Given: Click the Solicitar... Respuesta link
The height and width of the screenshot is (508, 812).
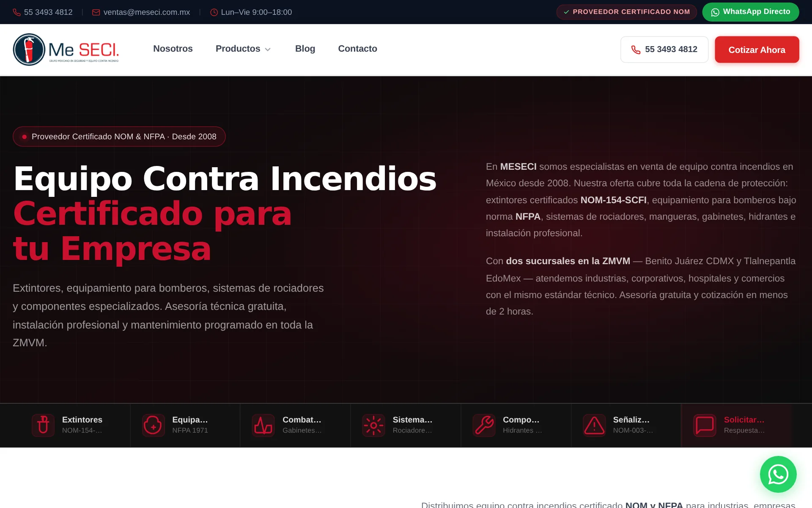Looking at the screenshot, I should coord(737,425).
